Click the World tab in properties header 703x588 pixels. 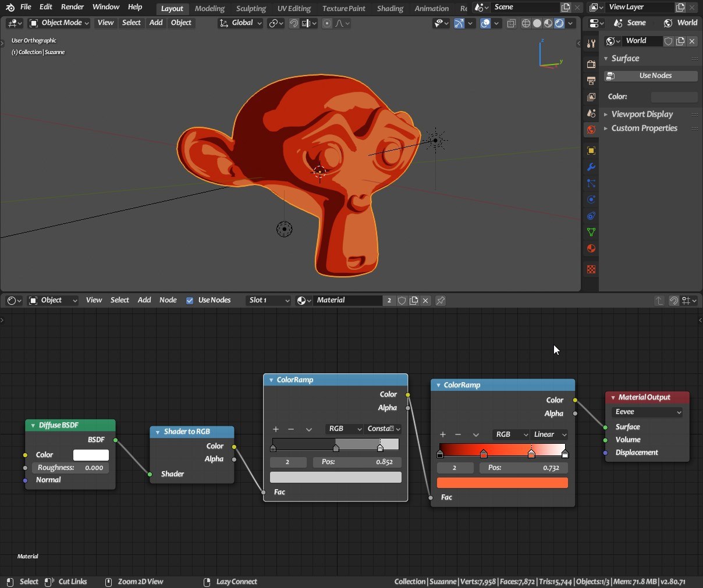click(680, 23)
